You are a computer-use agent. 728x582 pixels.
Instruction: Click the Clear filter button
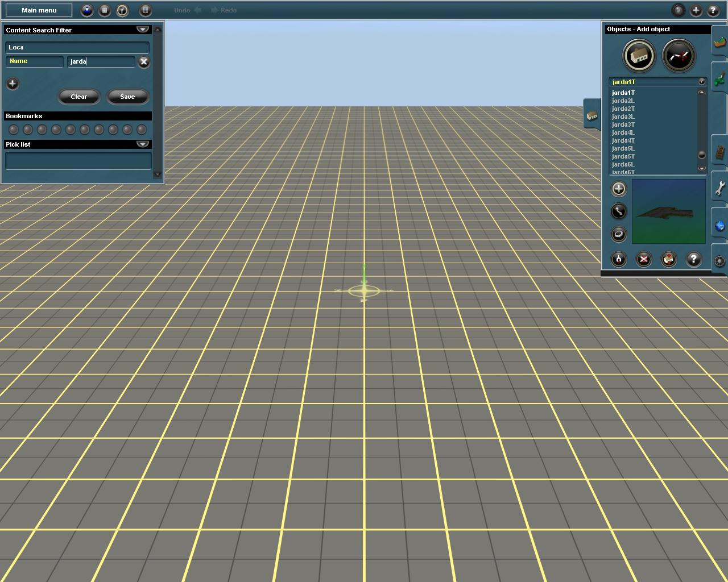(79, 97)
